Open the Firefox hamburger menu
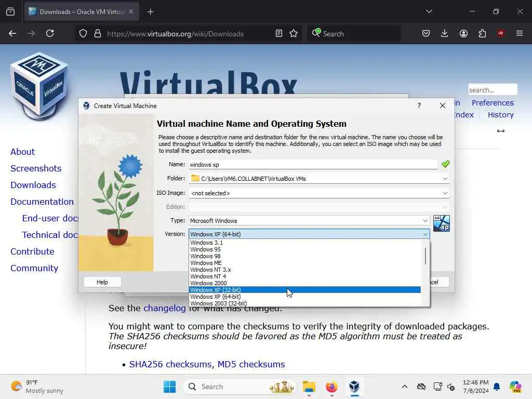The height and width of the screenshot is (399, 532). 520,33
